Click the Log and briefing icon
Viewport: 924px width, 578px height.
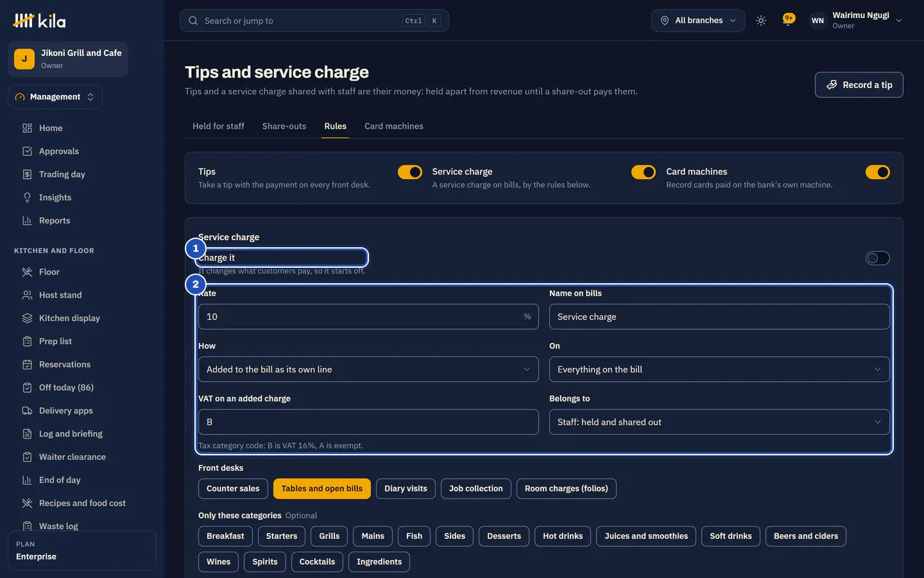(27, 433)
